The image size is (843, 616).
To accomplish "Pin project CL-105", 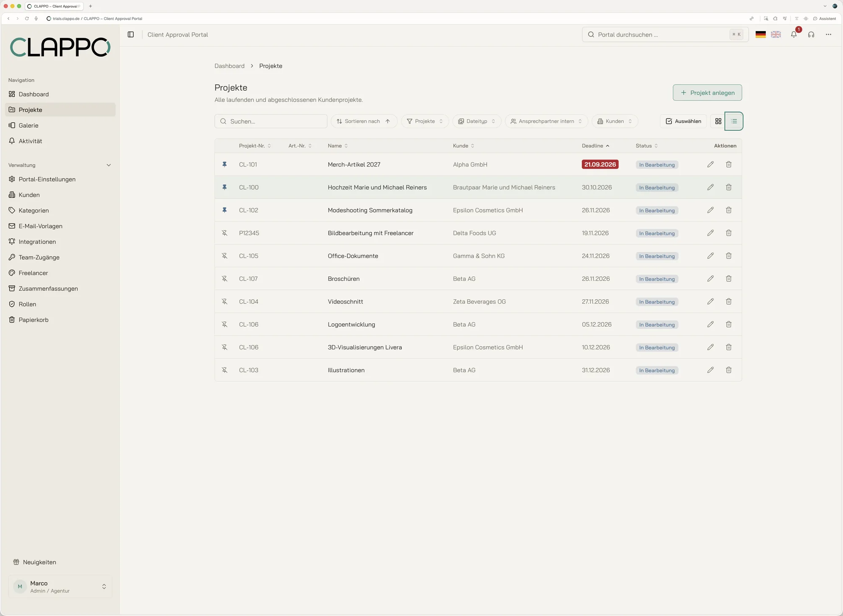I will click(225, 256).
